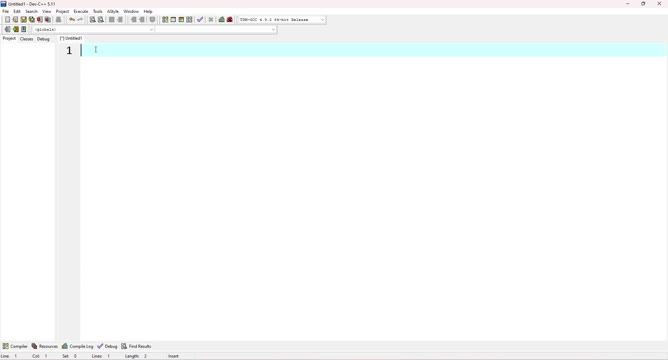668x360 pixels.
Task: Click the Open file toolbar icon
Action: (15, 20)
